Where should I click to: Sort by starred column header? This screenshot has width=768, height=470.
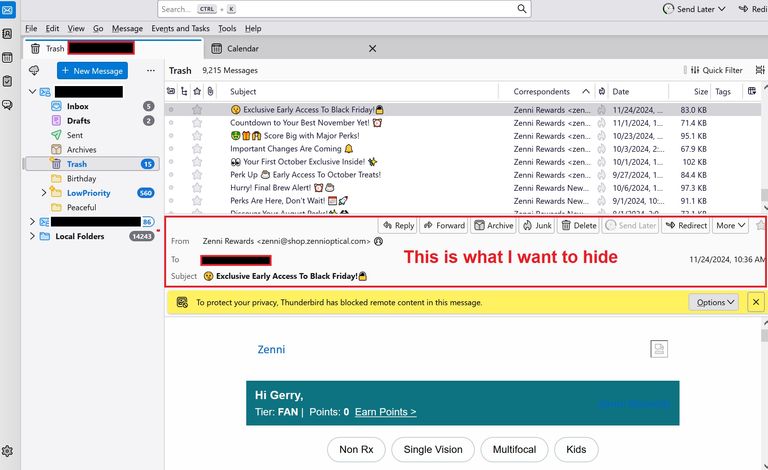click(x=197, y=91)
